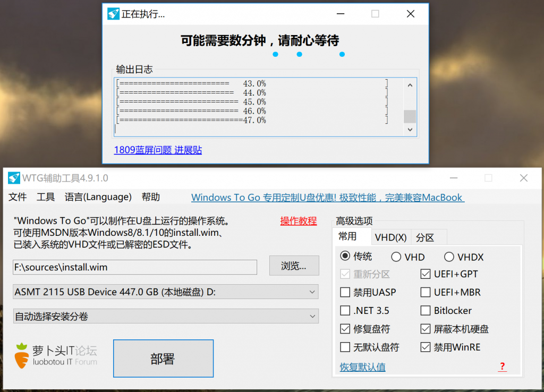Click the red question mark help icon
Screen dimensions: 544x392
click(502, 367)
